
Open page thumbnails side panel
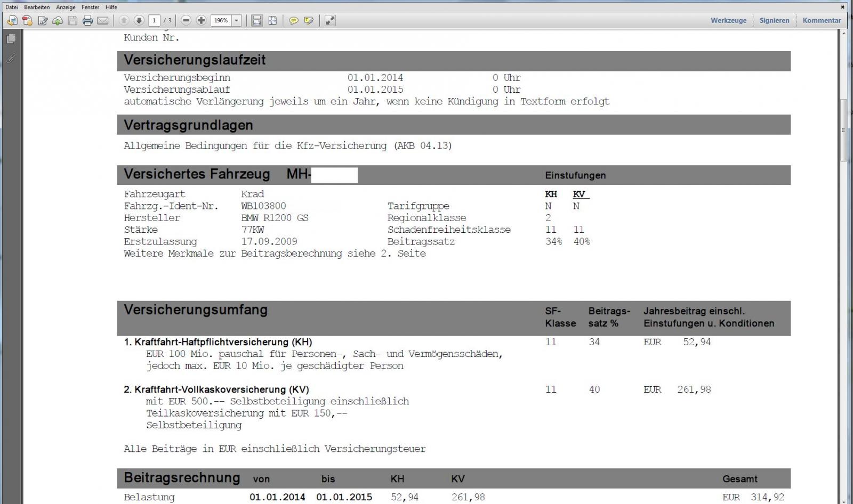(11, 39)
